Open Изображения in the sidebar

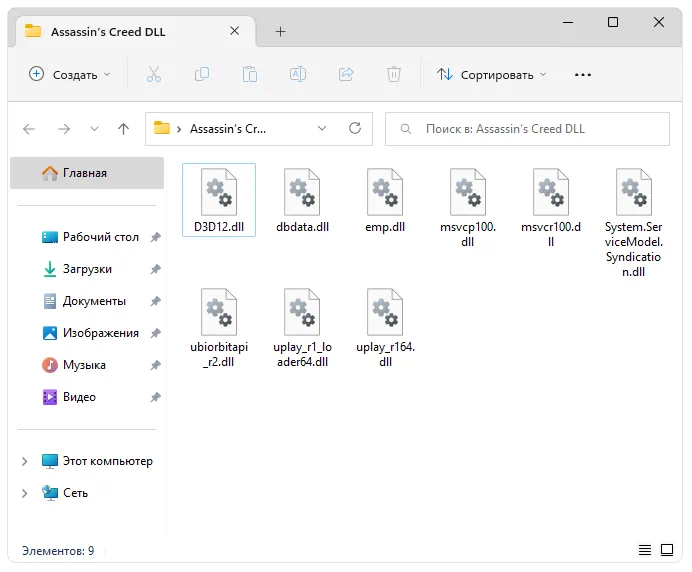(90, 333)
